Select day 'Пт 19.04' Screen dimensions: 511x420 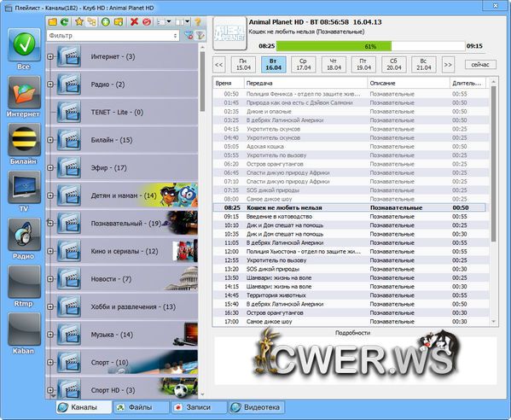363,64
